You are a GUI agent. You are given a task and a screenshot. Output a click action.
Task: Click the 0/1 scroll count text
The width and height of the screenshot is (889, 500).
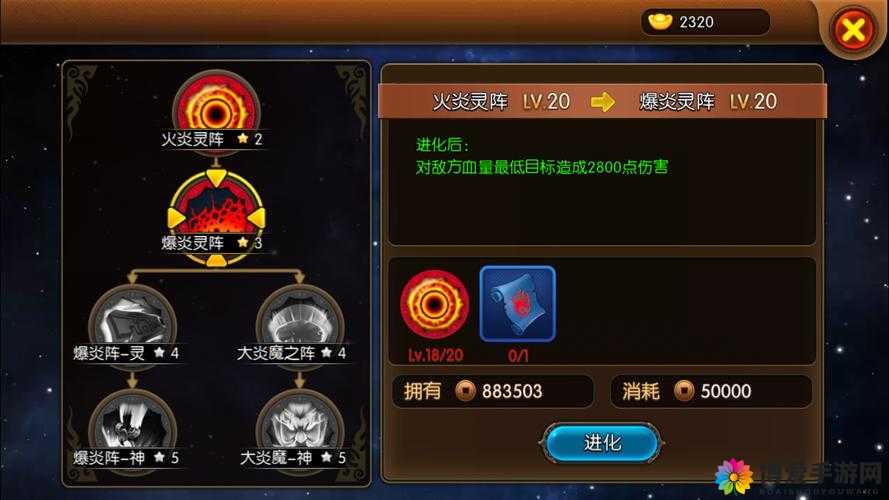tap(518, 355)
